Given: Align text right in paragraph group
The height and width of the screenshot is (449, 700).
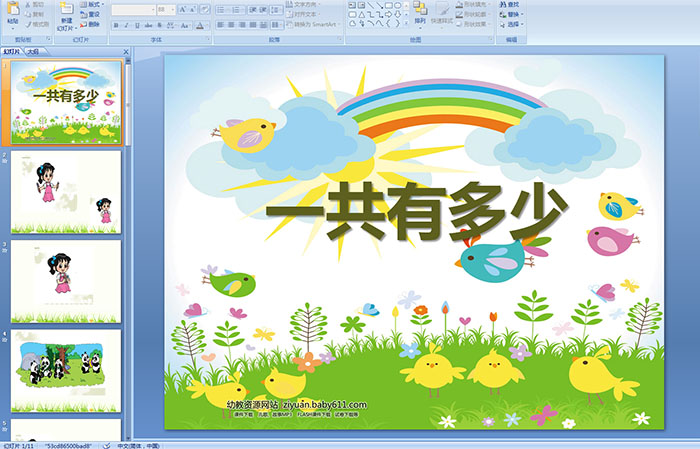Looking at the screenshot, I should (242, 25).
